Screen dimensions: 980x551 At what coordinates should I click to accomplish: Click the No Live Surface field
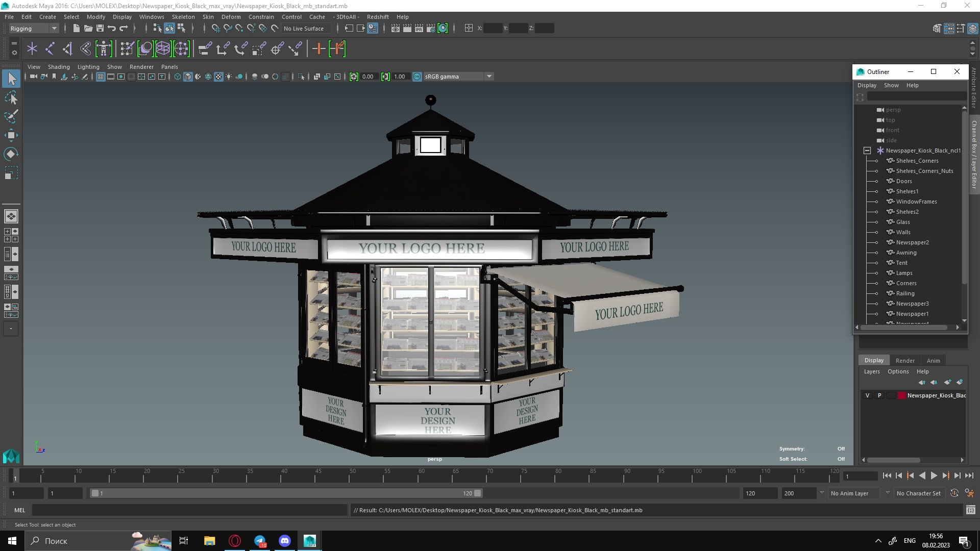[307, 29]
